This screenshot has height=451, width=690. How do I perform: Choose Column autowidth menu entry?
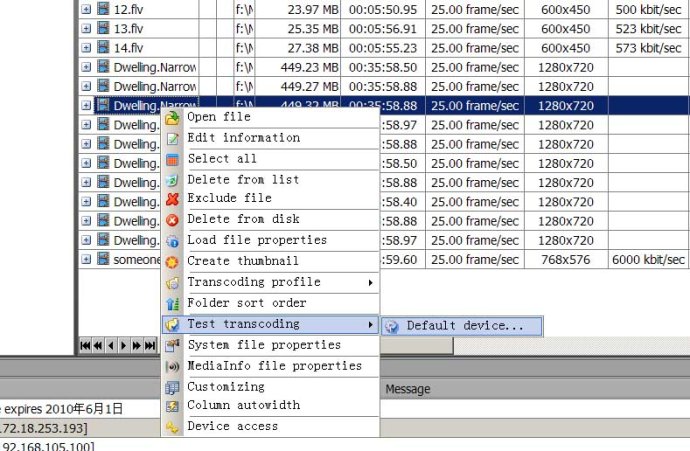tap(270, 405)
